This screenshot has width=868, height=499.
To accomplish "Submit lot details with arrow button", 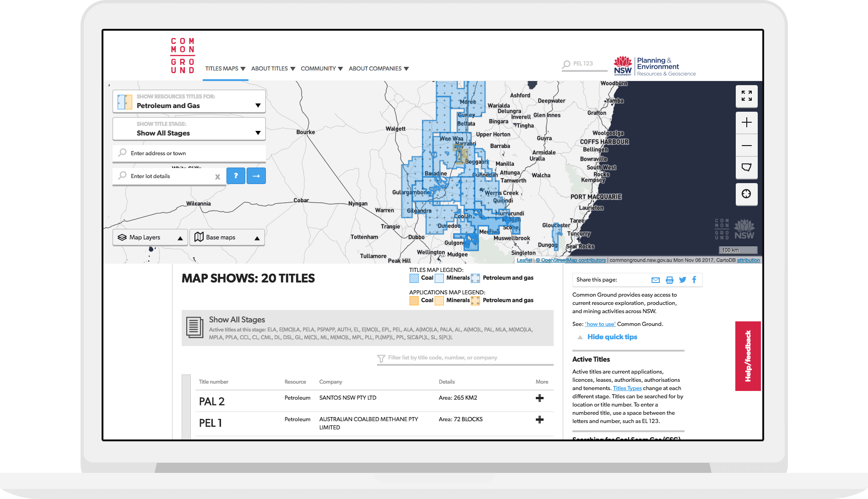I will tap(256, 176).
